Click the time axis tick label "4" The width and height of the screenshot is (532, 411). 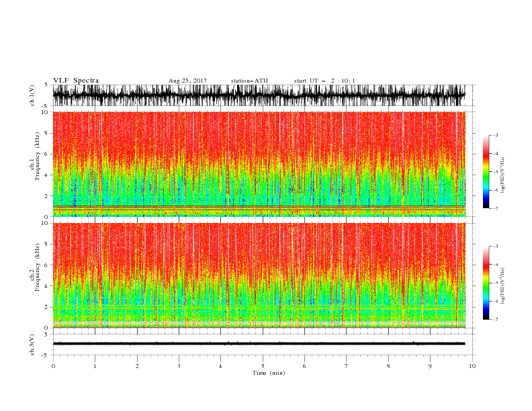[x=221, y=366]
